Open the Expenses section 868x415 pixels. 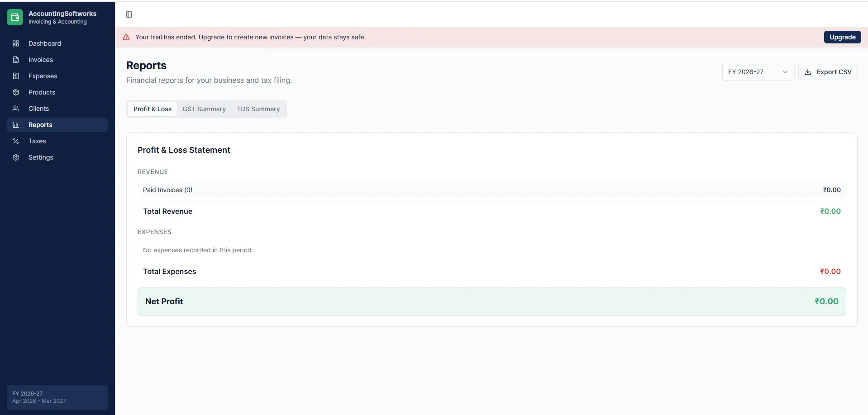click(57, 76)
